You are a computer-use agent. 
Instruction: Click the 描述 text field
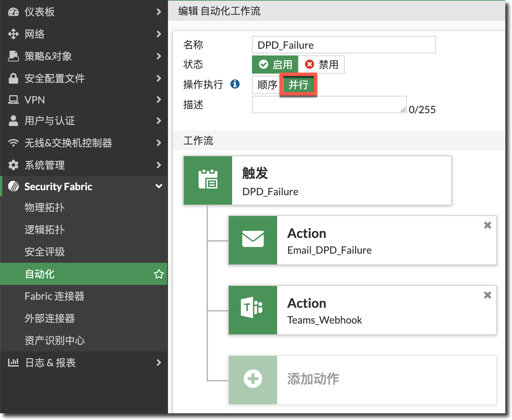tap(329, 104)
